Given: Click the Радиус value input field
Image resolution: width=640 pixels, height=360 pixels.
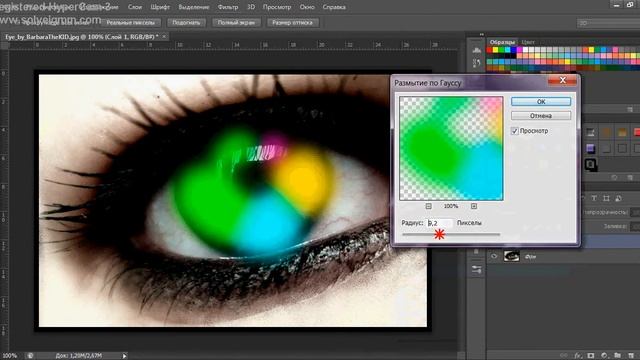Looking at the screenshot, I should point(440,223).
